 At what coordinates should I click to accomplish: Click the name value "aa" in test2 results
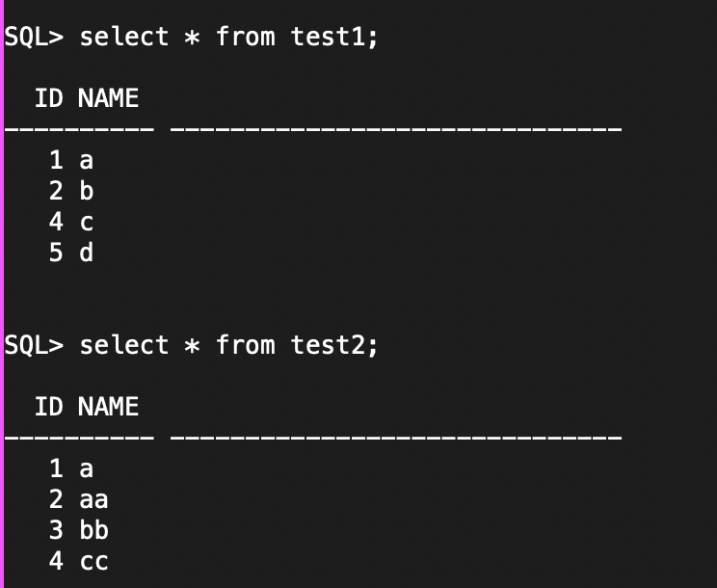click(x=93, y=499)
